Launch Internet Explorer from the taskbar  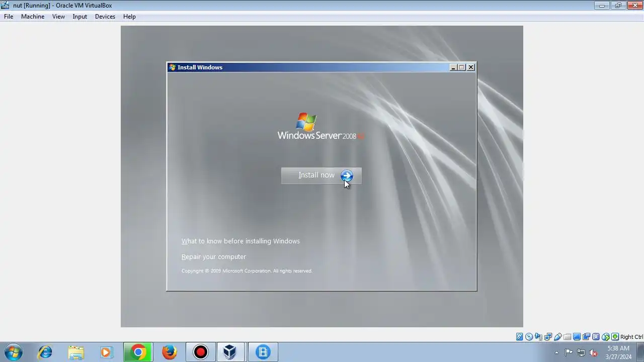pyautogui.click(x=45, y=352)
